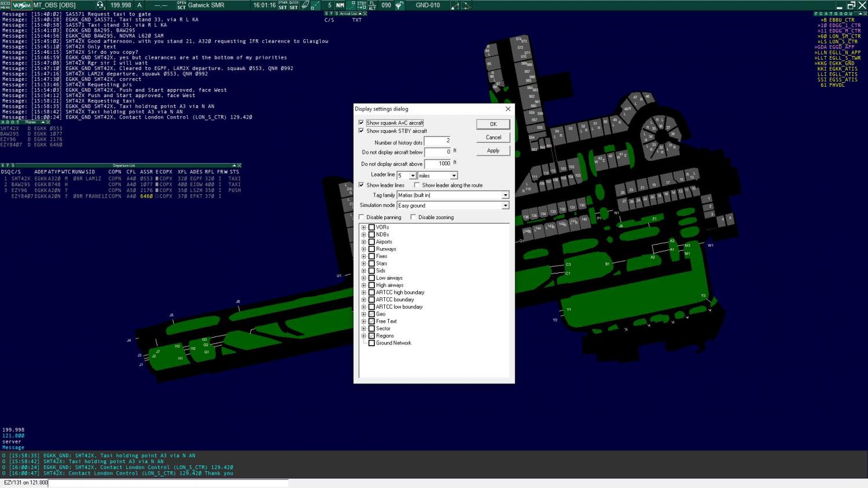Toggle the STBY aircraft display icon
The height and width of the screenshot is (488, 868).
point(362,5)
